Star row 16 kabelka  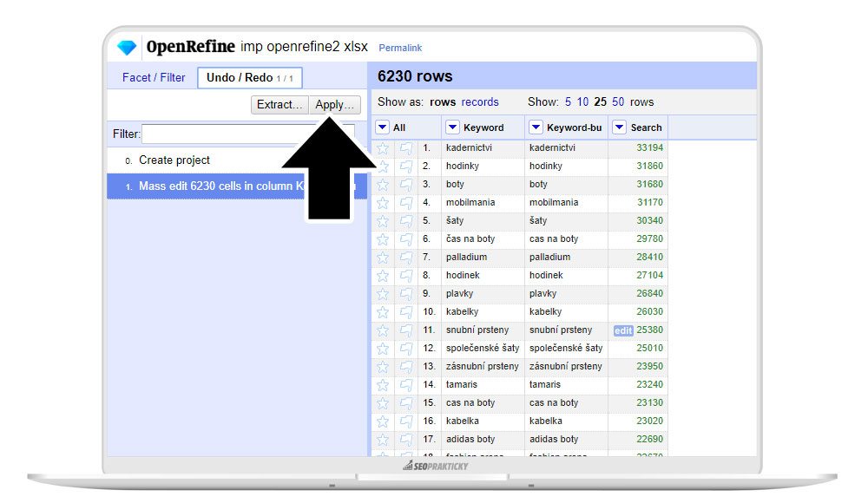(383, 422)
